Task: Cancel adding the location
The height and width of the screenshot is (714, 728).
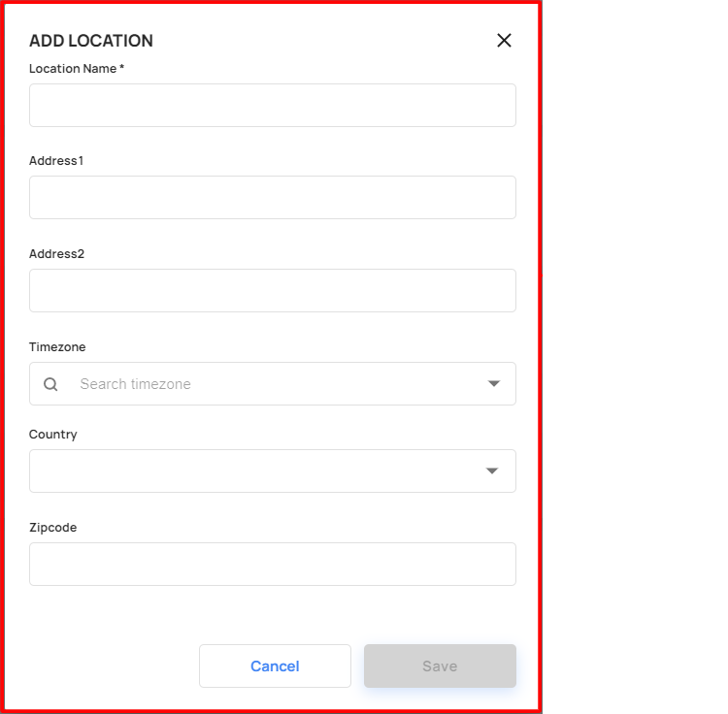Action: pyautogui.click(x=275, y=665)
